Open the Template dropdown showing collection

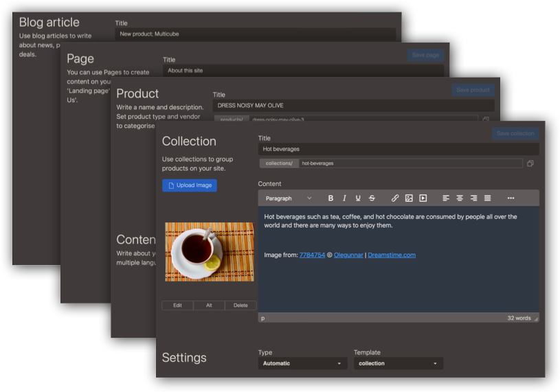coord(398,363)
